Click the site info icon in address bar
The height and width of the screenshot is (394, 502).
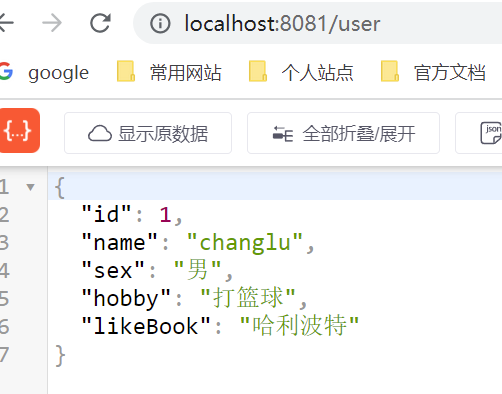click(x=160, y=24)
